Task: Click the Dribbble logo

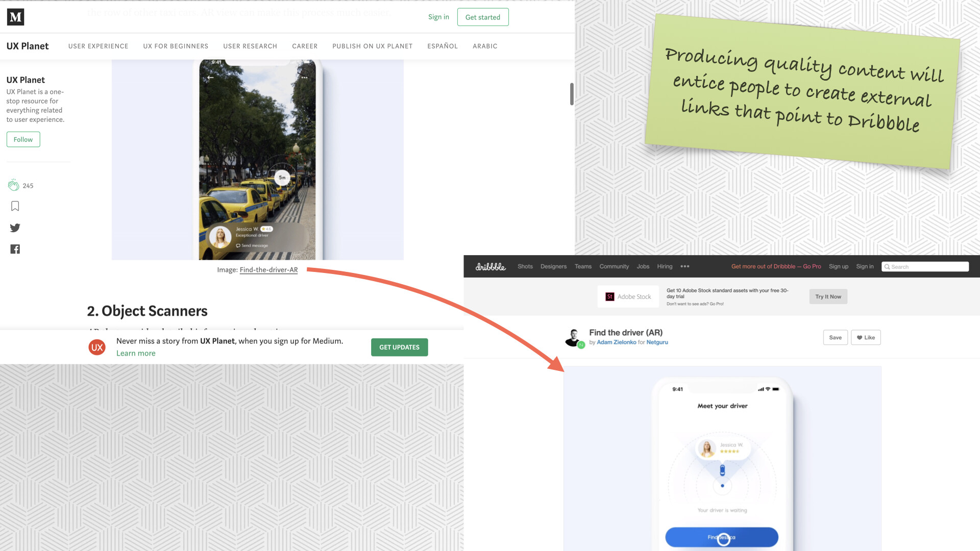Action: point(490,266)
